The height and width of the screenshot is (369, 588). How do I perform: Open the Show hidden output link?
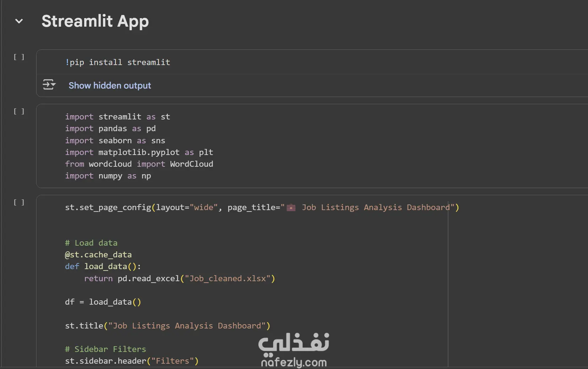point(110,86)
